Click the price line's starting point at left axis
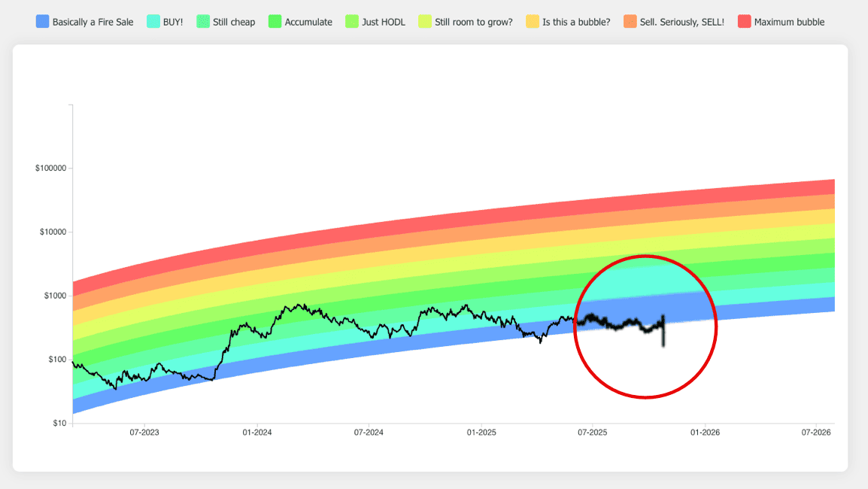The image size is (868, 489). (73, 362)
